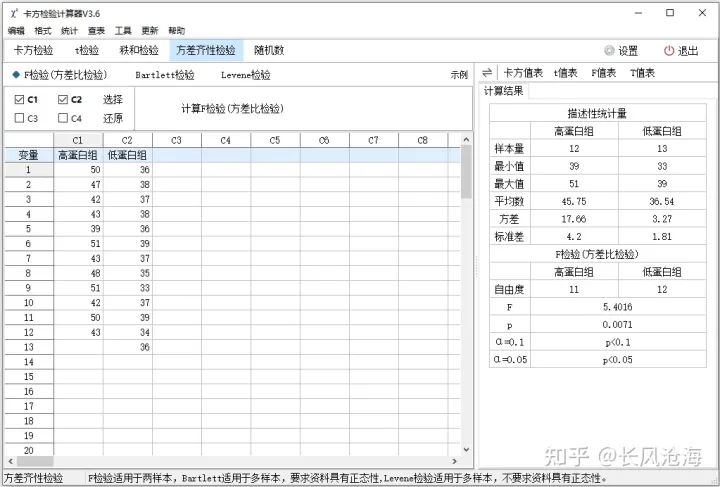
Task: Open the 查表 menu
Action: [96, 31]
